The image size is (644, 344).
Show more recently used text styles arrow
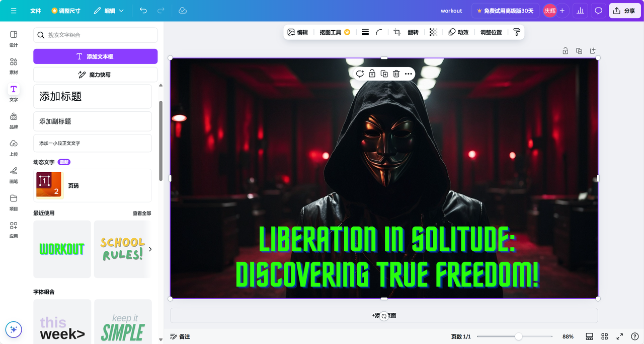(x=150, y=249)
